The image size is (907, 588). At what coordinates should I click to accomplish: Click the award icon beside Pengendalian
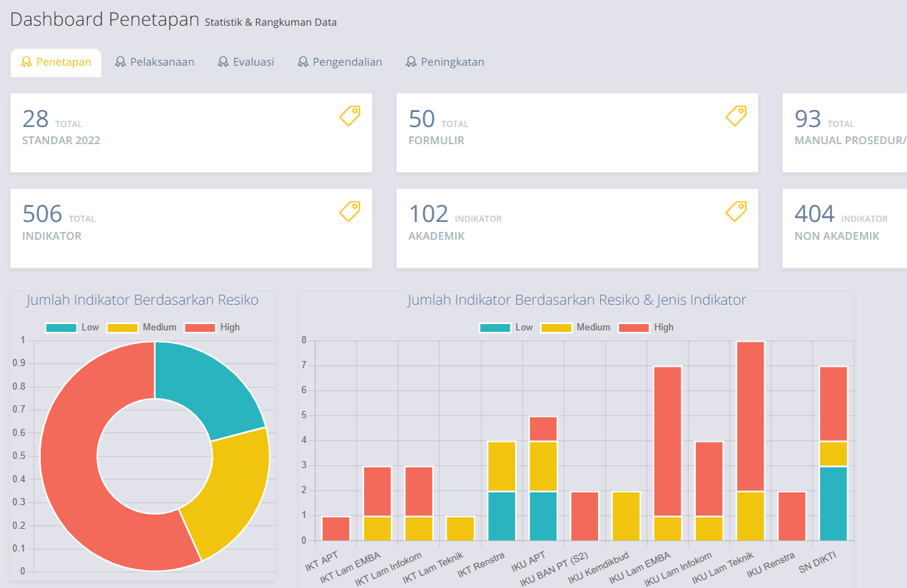pos(303,62)
